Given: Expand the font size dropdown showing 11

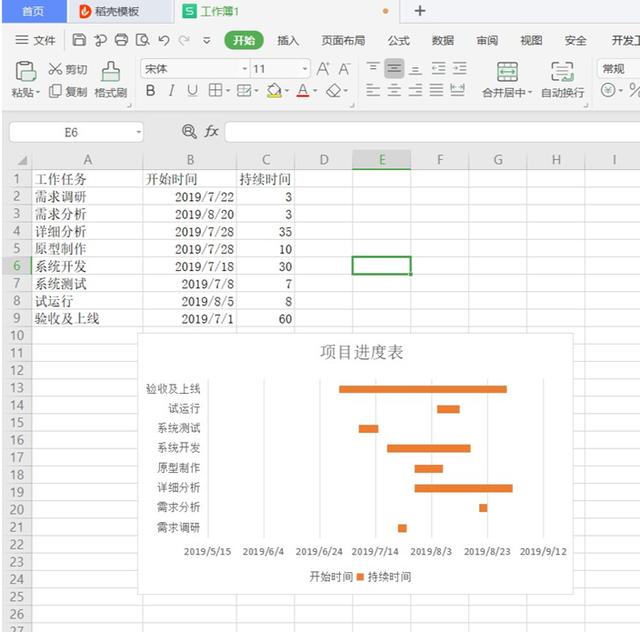Looking at the screenshot, I should pyautogui.click(x=304, y=69).
